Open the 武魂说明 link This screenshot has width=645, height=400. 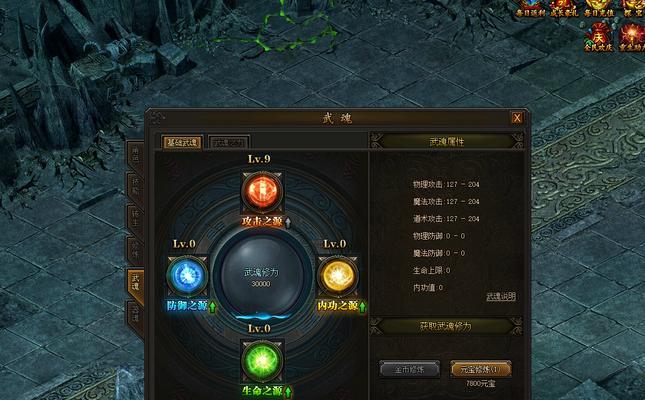[x=501, y=296]
